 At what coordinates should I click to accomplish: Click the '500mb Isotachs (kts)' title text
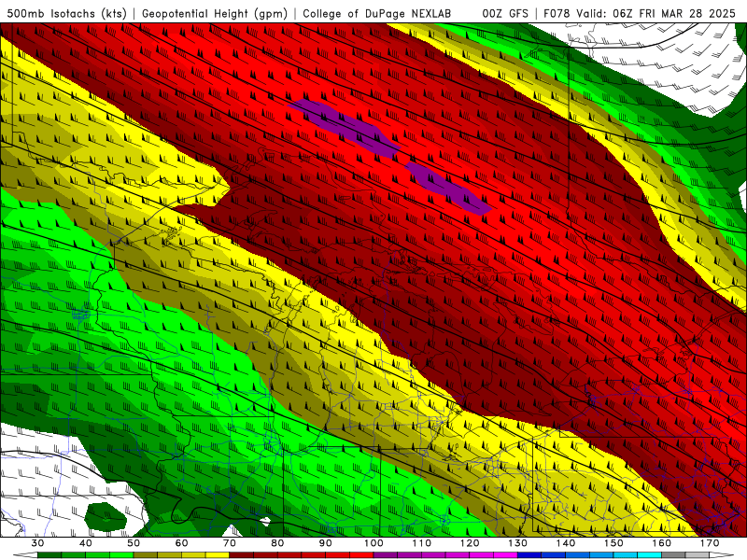click(x=67, y=13)
